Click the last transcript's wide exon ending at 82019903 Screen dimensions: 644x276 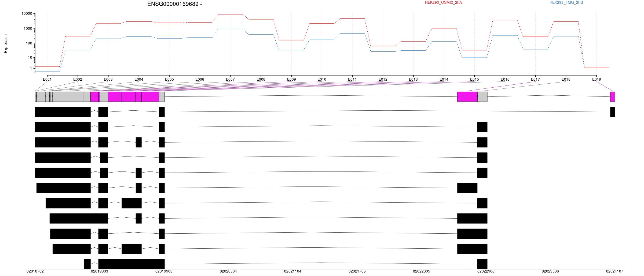click(131, 264)
